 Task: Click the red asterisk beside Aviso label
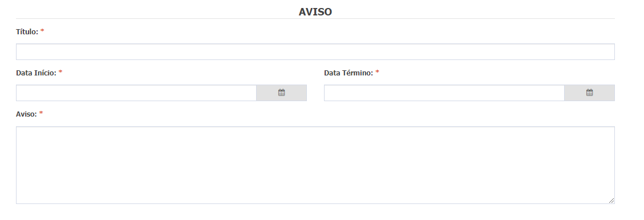41,114
